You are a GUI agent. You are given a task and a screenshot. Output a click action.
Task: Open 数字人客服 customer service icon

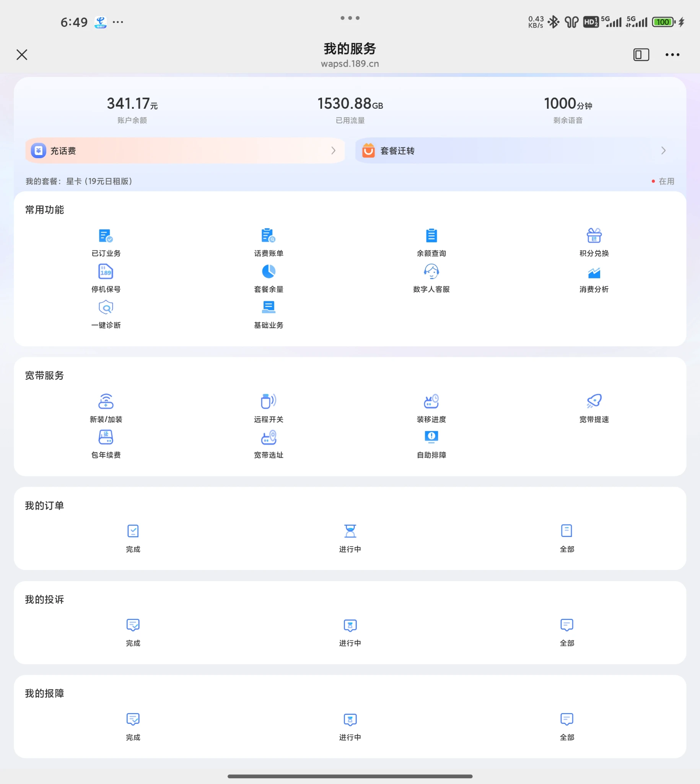coord(431,272)
